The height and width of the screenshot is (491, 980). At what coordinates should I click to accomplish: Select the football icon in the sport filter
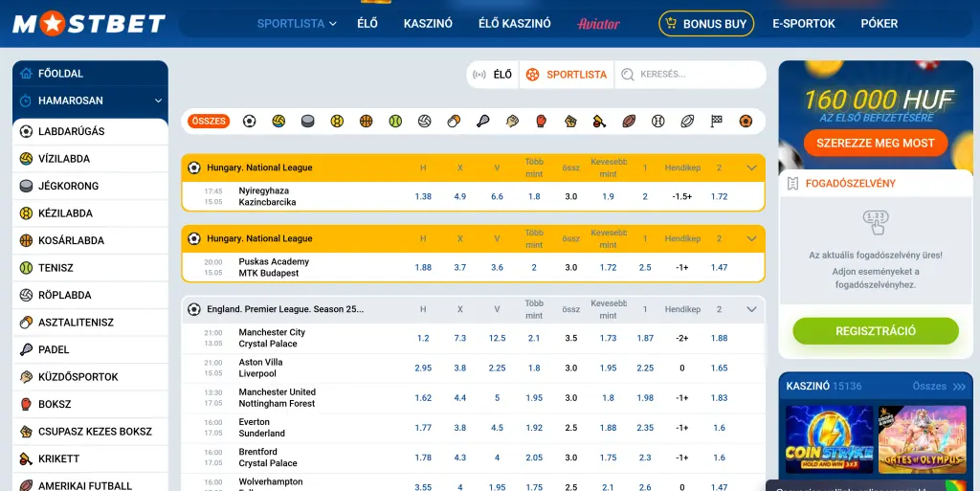(250, 122)
